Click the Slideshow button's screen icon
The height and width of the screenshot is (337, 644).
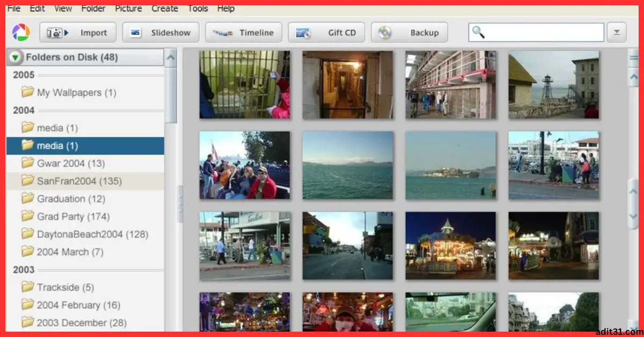[x=136, y=33]
